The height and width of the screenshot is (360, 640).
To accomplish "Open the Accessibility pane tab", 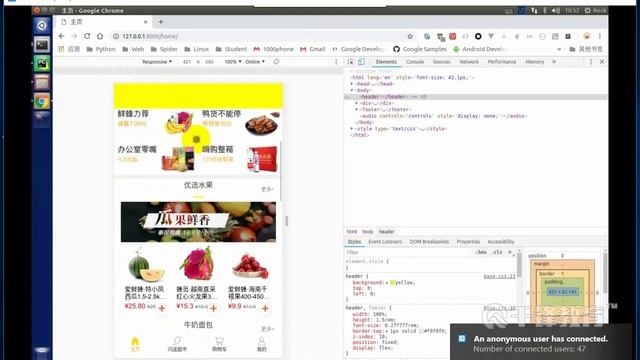I will [501, 242].
